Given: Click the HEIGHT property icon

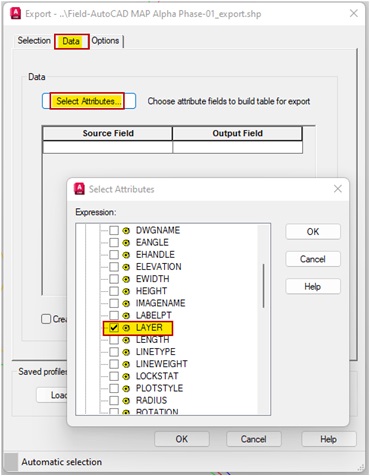Looking at the screenshot, I should (126, 291).
